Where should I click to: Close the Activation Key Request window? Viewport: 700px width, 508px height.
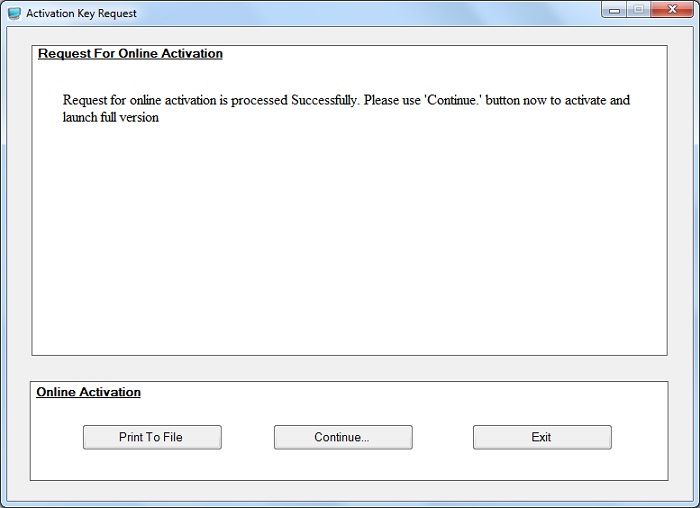pyautogui.click(x=671, y=11)
